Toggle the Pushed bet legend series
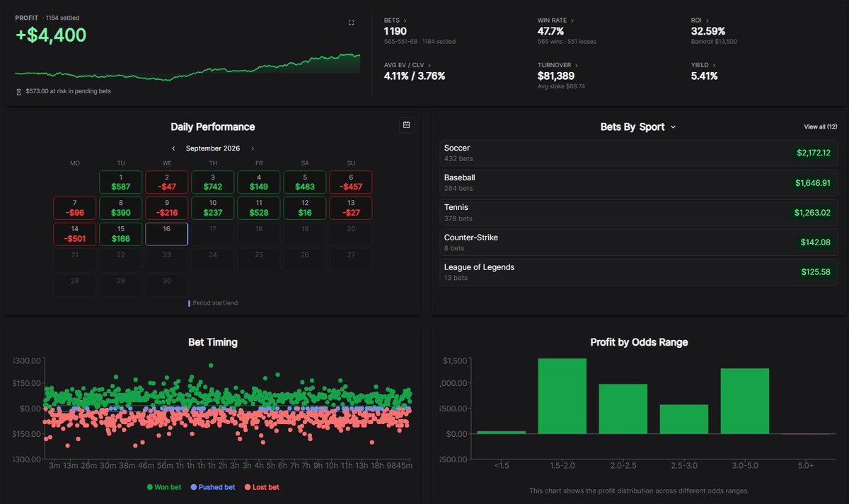Screen dimensions: 849x504 (213, 487)
